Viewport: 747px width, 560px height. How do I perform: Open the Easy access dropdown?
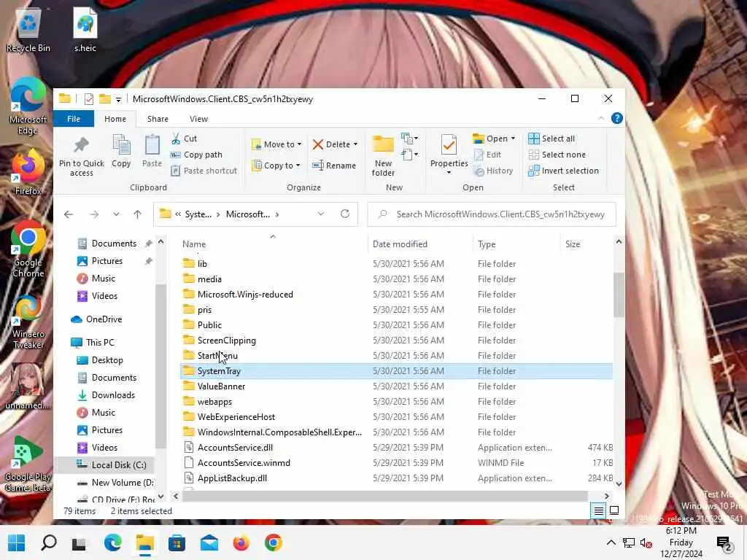[410, 155]
